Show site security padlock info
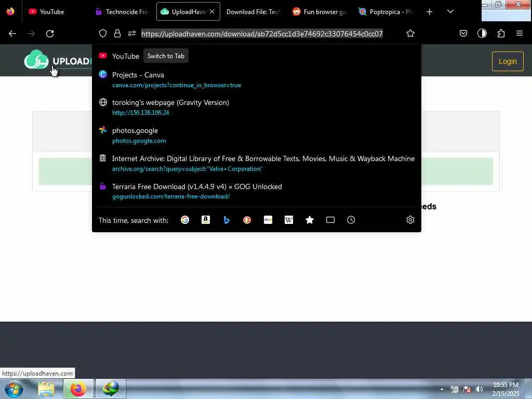Screen dimensions: 532x399 (x=117, y=33)
